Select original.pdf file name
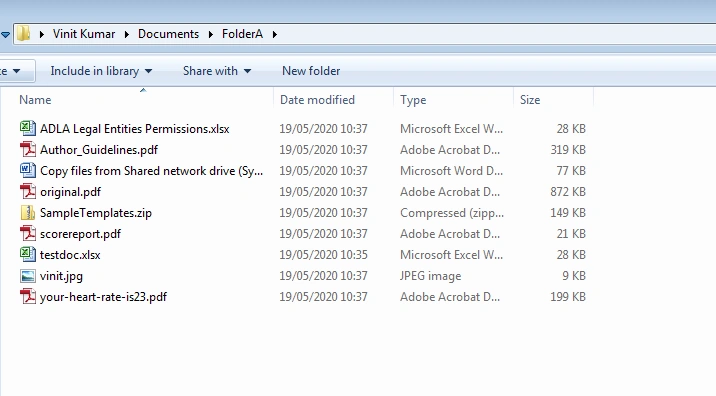716x396 pixels. tap(70, 192)
